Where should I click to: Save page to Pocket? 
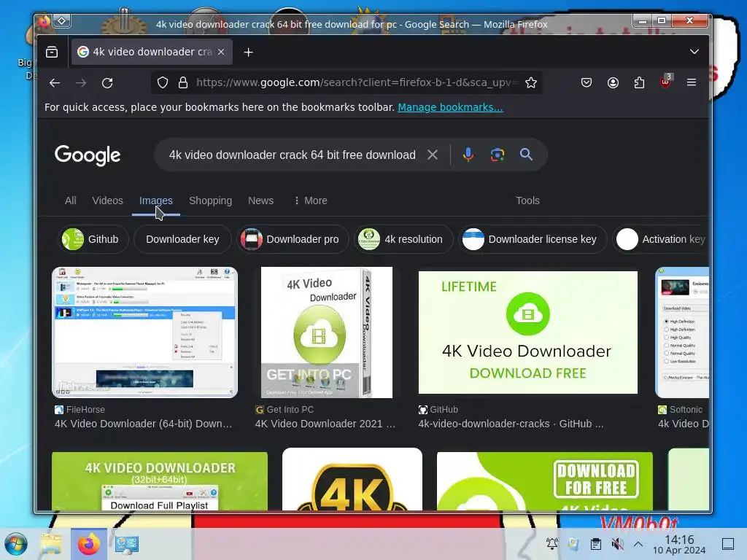587,83
